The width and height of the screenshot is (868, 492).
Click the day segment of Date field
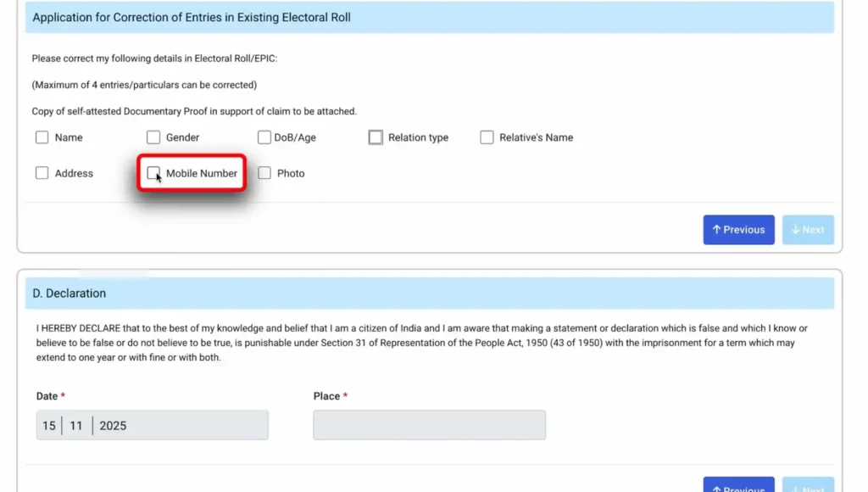point(49,426)
